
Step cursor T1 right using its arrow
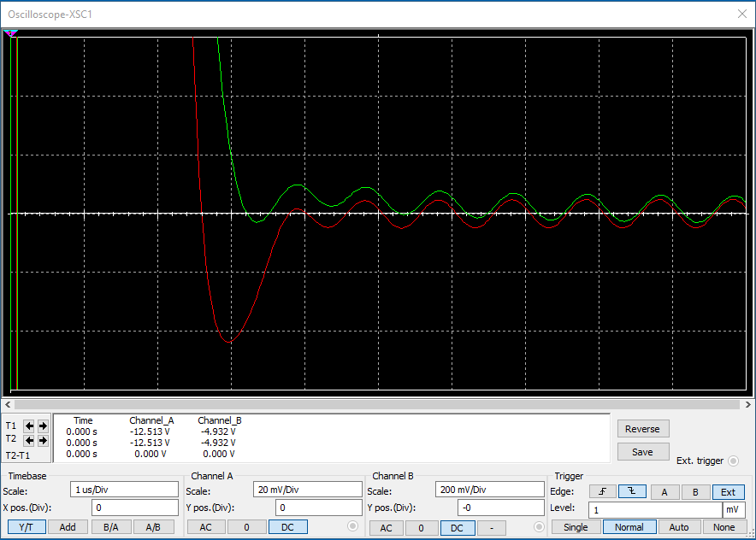[42, 426]
